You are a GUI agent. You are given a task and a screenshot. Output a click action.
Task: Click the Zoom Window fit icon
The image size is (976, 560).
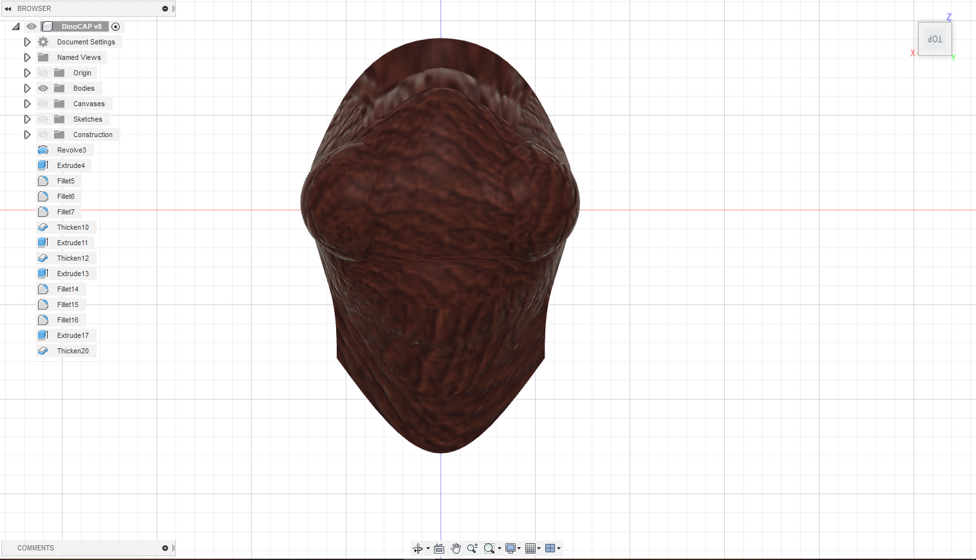coord(489,548)
